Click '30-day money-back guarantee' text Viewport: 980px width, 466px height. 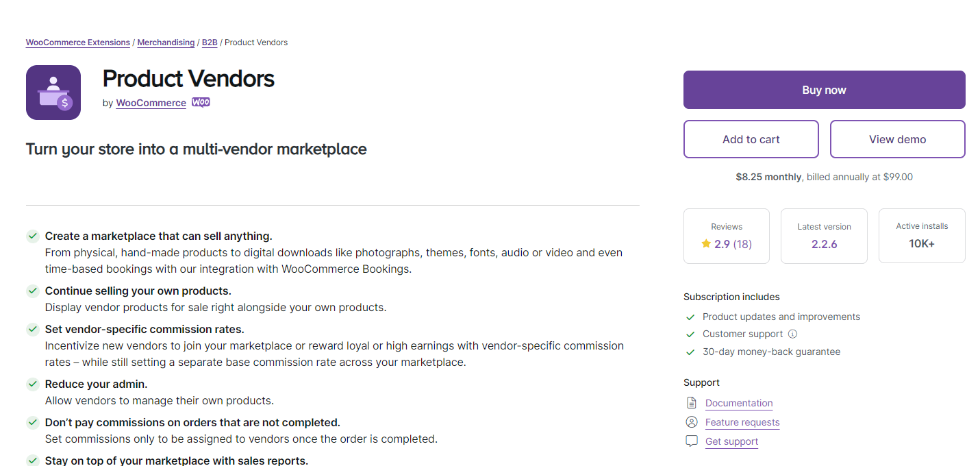pos(771,352)
